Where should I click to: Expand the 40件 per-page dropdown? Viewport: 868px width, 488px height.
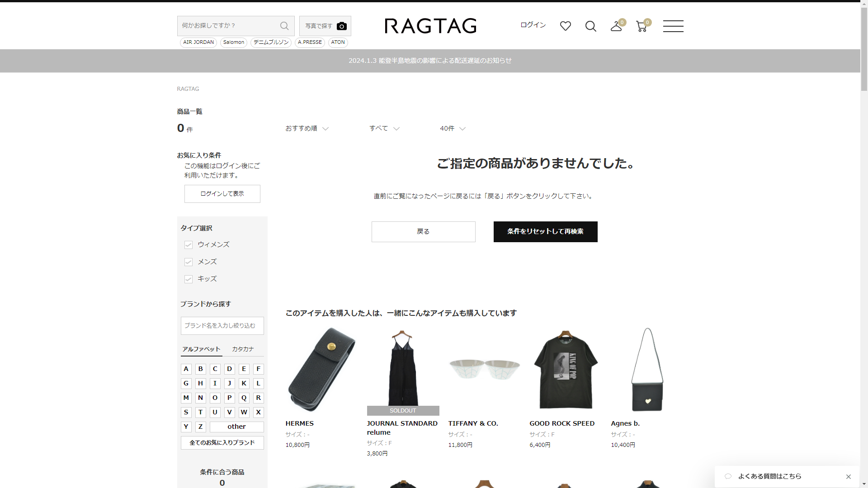coord(452,129)
